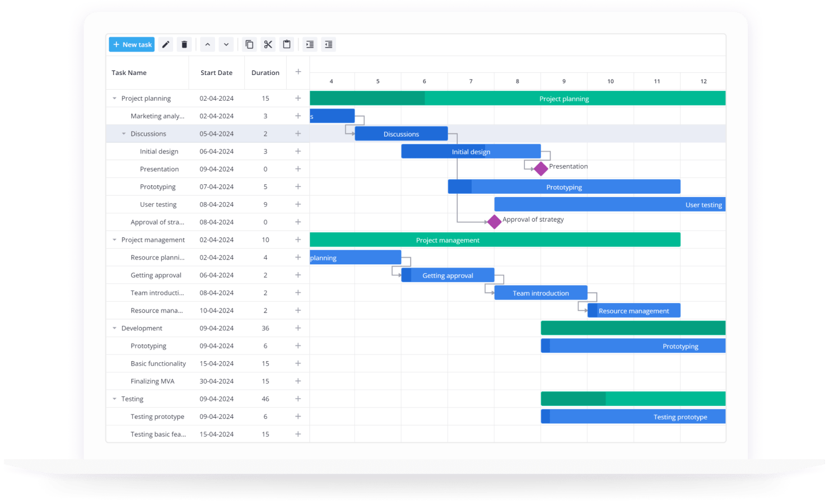This screenshot has width=829, height=504.
Task: Click plus icon in Getting approval row
Action: [x=298, y=275]
